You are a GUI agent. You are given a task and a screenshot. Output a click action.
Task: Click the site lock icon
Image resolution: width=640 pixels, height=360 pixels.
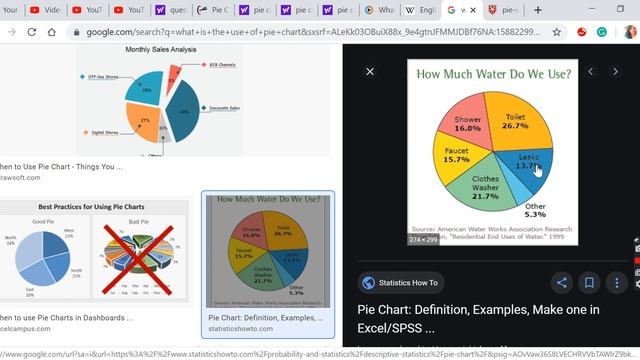coord(76,32)
